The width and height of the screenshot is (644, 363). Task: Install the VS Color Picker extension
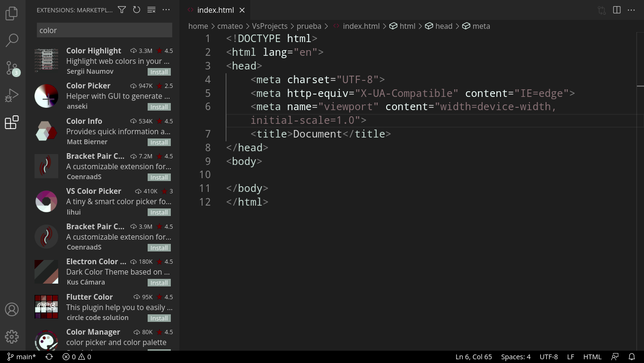click(159, 212)
